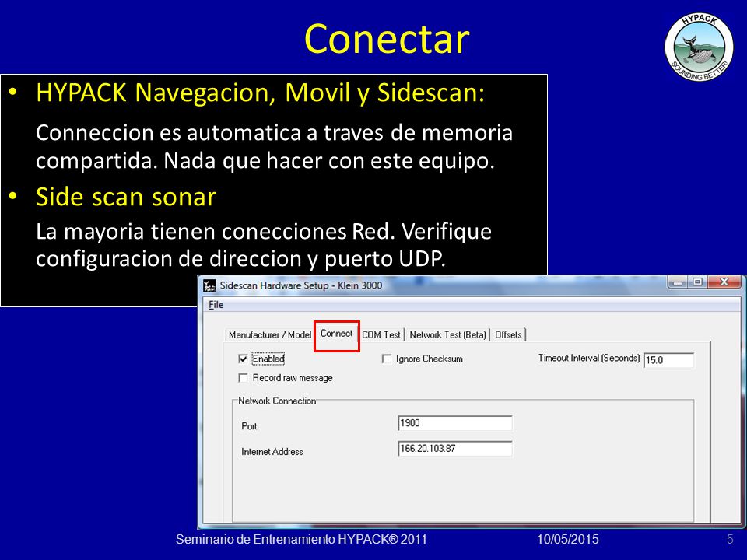Click the Sidescan Hardware Setup title bar icon
Image resolution: width=747 pixels, height=560 pixels.
click(x=209, y=285)
